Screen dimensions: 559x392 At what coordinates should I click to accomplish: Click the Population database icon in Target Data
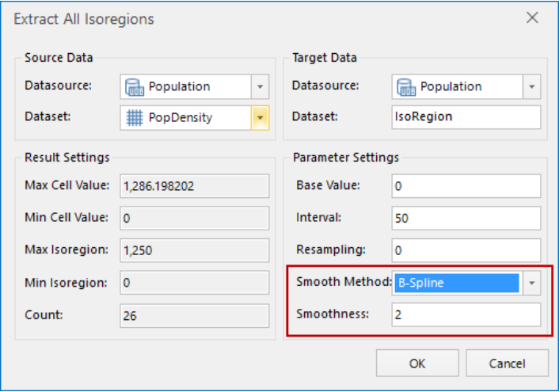pos(406,86)
